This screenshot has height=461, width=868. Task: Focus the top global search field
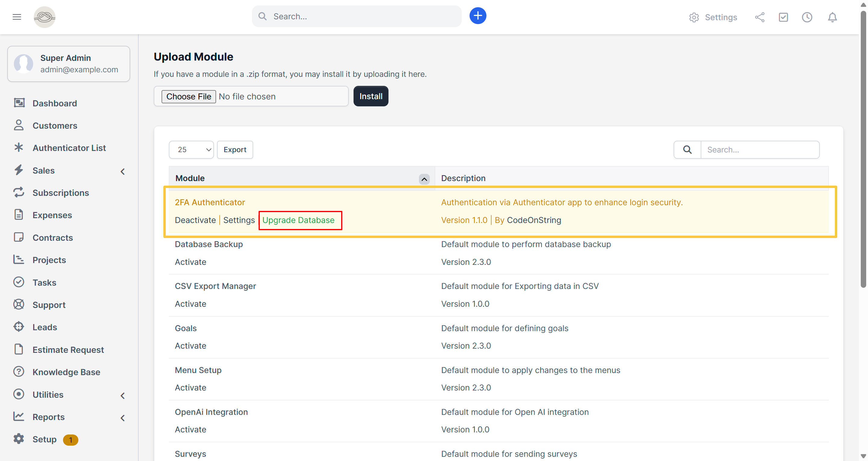point(357,16)
